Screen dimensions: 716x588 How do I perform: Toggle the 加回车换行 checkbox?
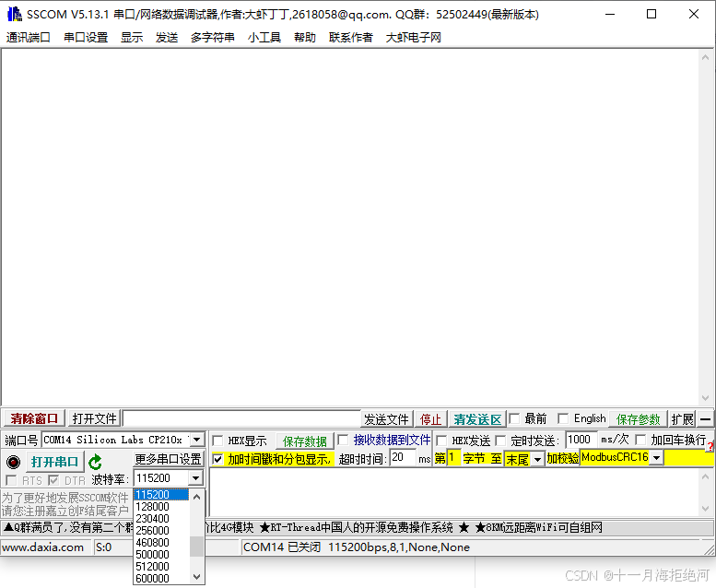[640, 440]
